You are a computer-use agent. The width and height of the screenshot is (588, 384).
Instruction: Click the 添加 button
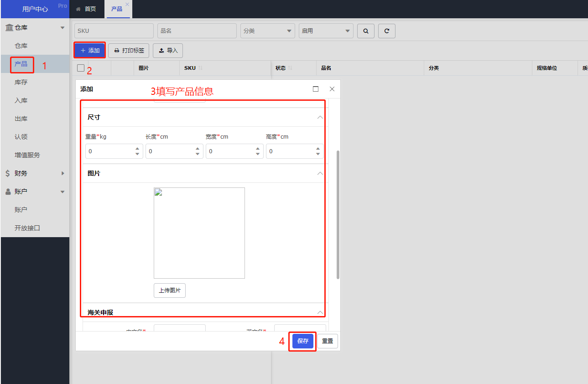click(90, 50)
